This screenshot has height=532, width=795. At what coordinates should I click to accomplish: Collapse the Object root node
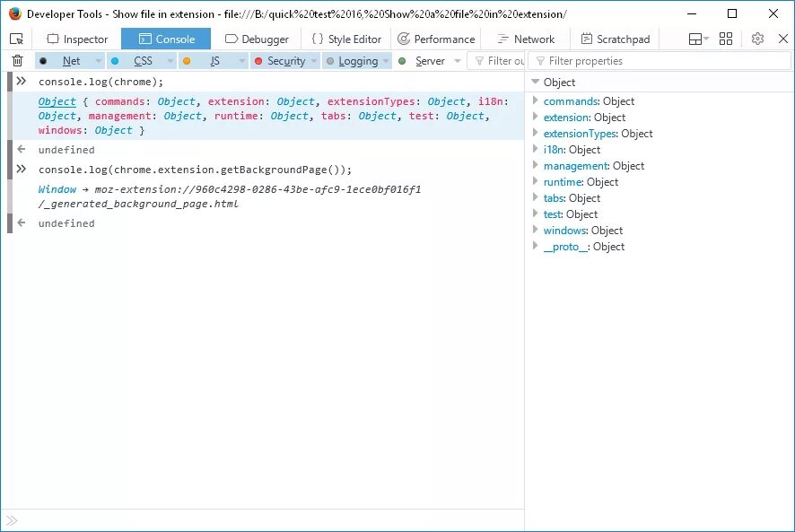pos(535,82)
